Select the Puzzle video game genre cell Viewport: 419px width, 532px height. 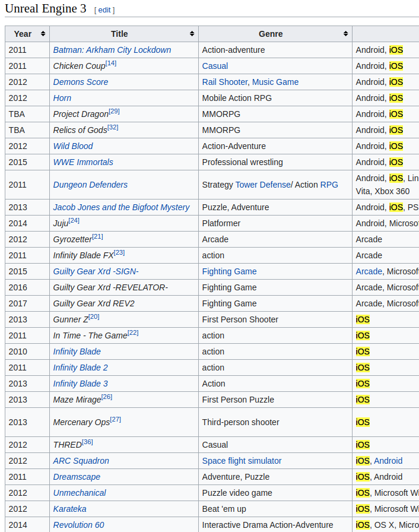[x=275, y=493]
